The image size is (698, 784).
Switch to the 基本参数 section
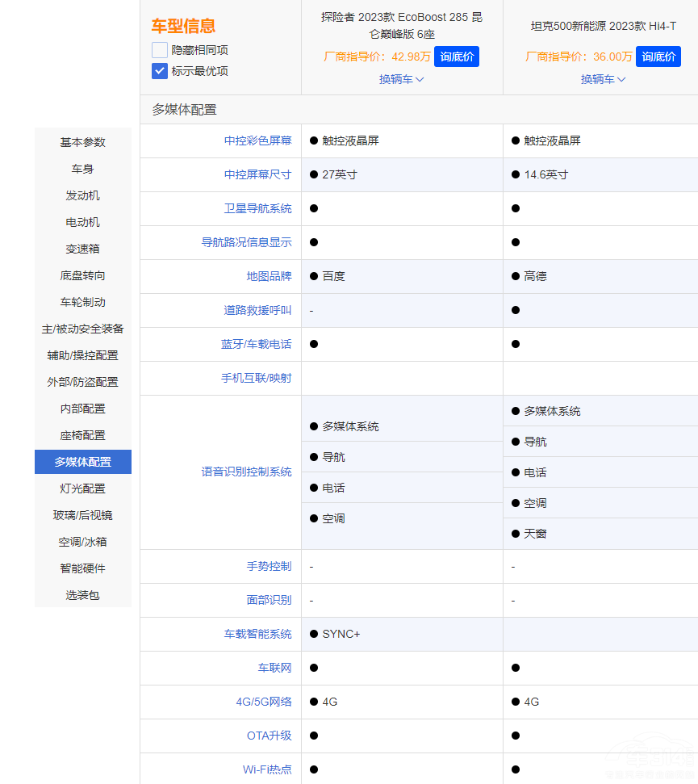click(82, 142)
